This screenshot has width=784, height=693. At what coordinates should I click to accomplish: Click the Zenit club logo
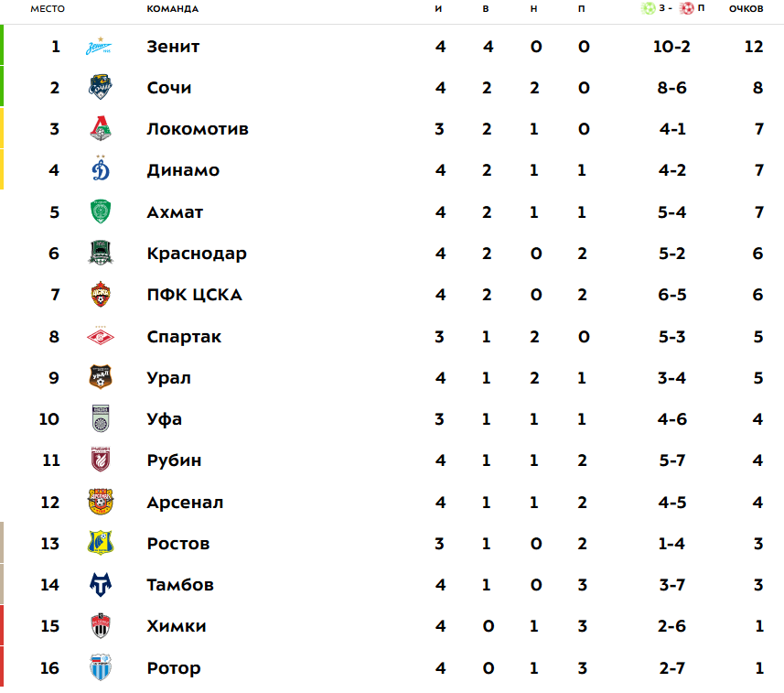pyautogui.click(x=100, y=47)
